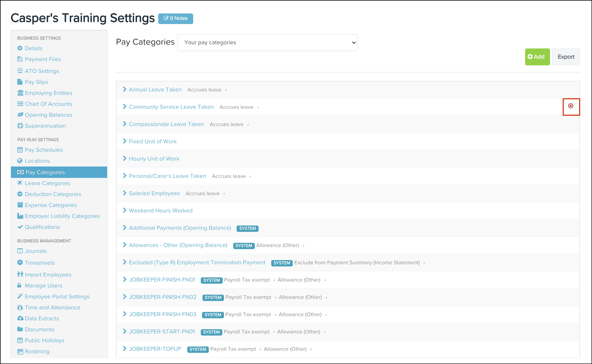
Task: Expand the Fixed Unit of Work row
Action: click(x=124, y=141)
